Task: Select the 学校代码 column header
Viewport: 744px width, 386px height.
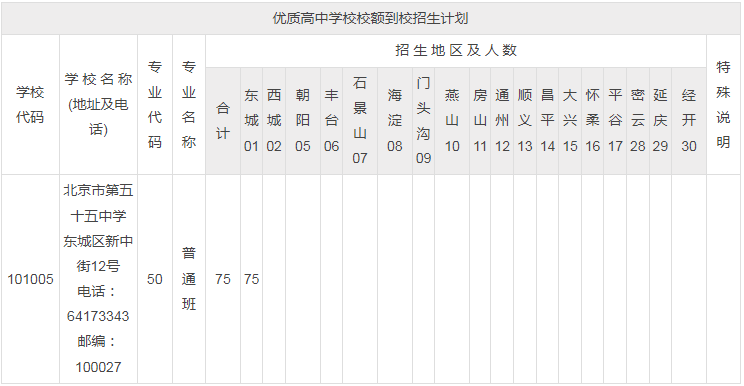Action: (x=30, y=104)
